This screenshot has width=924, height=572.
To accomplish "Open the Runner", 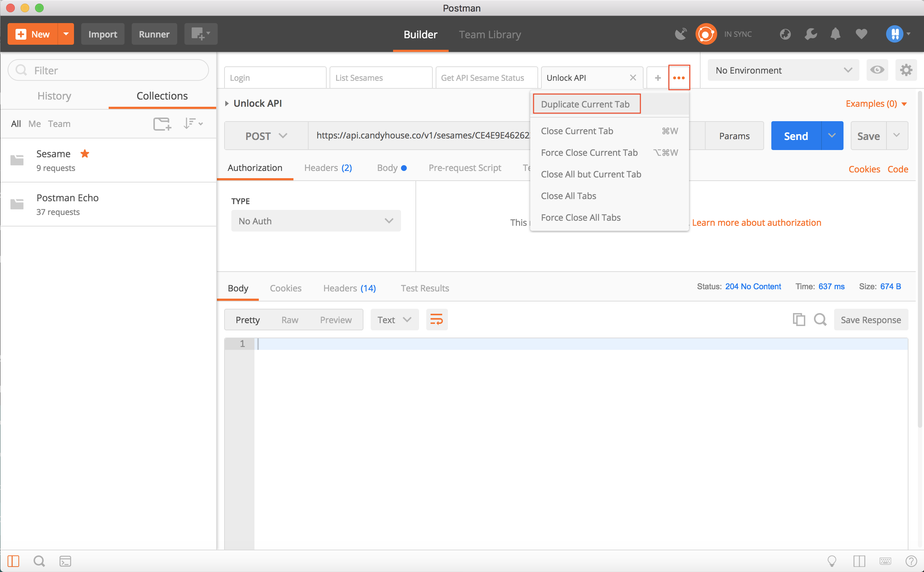I will coord(154,34).
